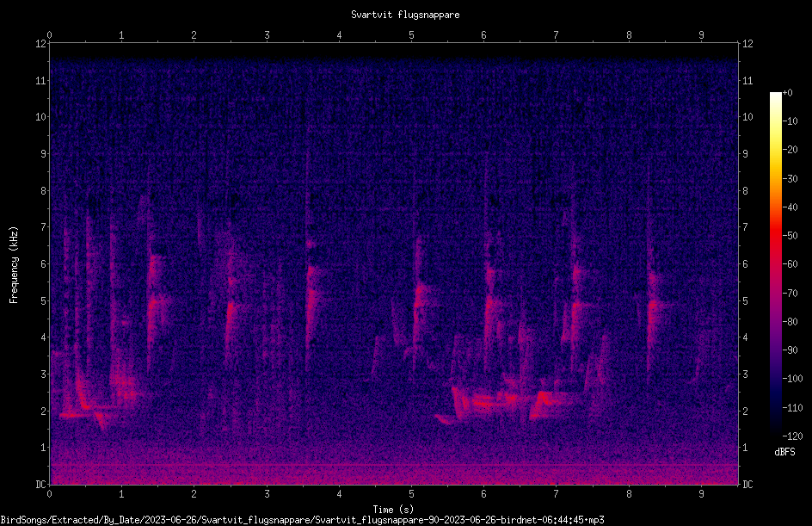Click the "-100" color bar label
The image size is (812, 526).
click(792, 378)
